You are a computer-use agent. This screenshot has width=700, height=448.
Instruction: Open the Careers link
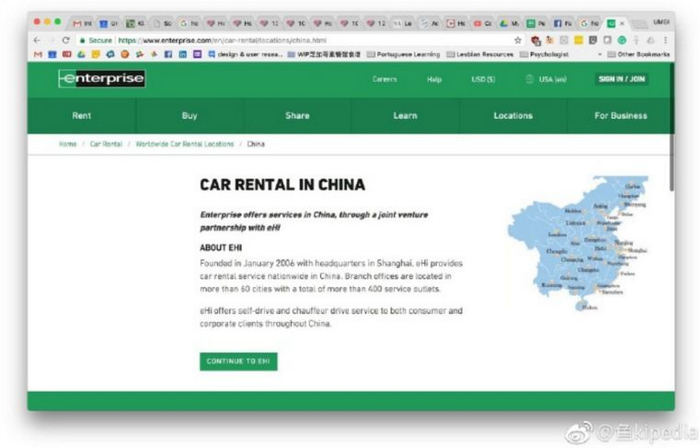384,79
